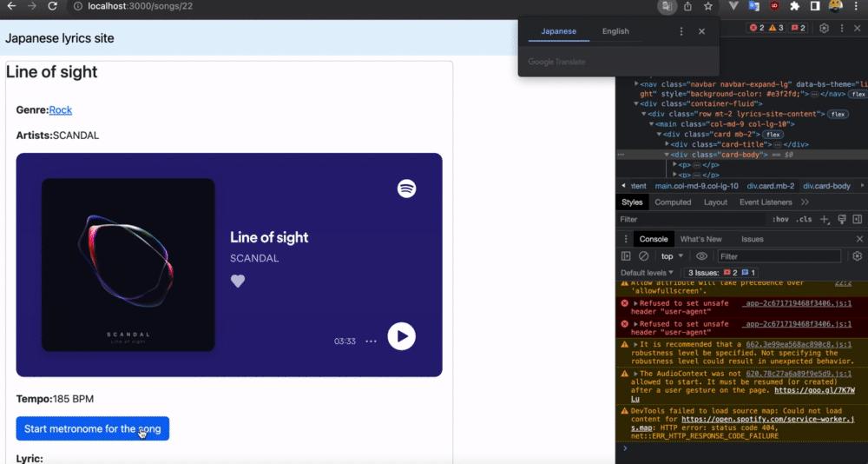Expand the nav navbar element in DOM tree
Image resolution: width=868 pixels, height=464 pixels.
click(x=636, y=84)
